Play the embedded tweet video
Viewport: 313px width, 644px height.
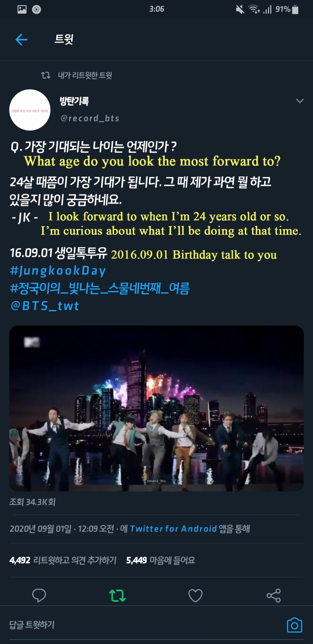pos(156,408)
